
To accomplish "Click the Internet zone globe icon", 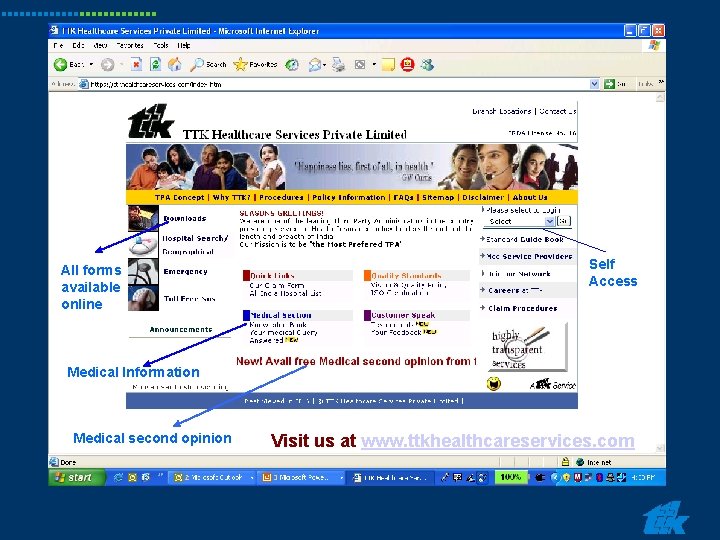I will coord(580,462).
